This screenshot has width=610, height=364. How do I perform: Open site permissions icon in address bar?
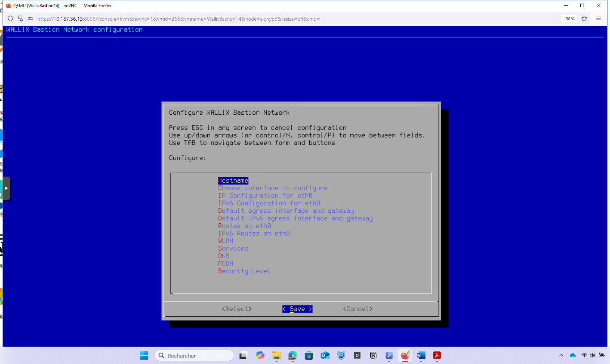(x=31, y=19)
